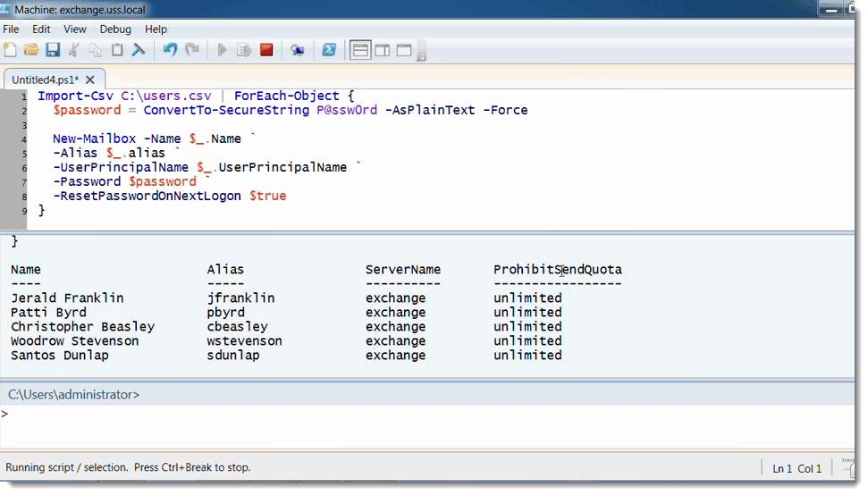Viewport: 868px width, 495px height.
Task: Click Jerald Franklin in the output
Action: point(67,298)
